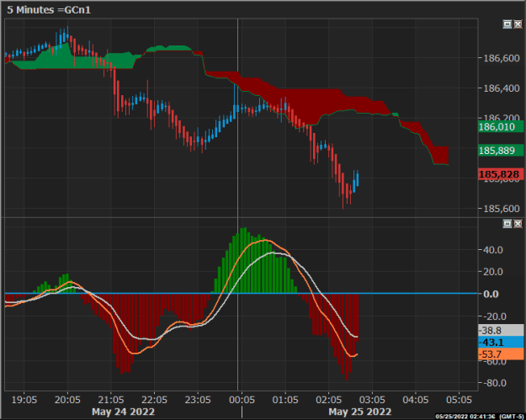Click the May 25 2022 date label
Image resolution: width=526 pixels, height=420 pixels.
[x=360, y=412]
